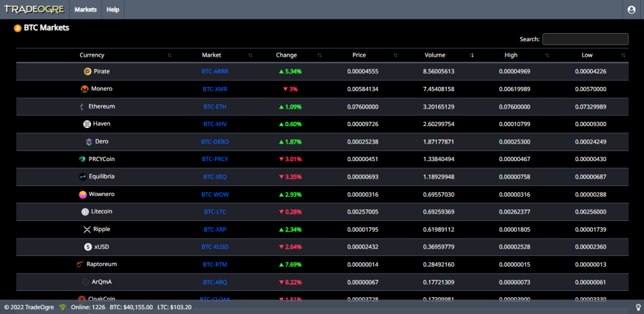644x314 pixels.
Task: Click the Wownero currency name
Action: tap(102, 194)
